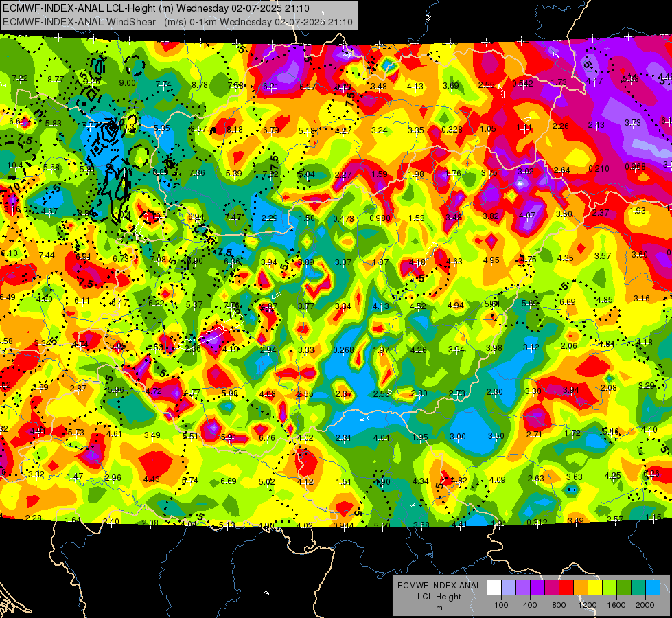
Task: Click the 3.73 wind shear value
Action: [633, 123]
